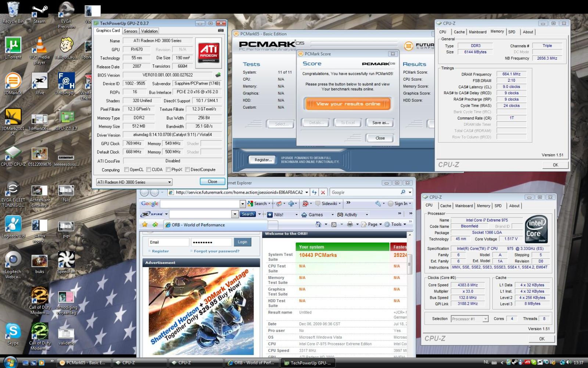Expand the IE Page menu
The height and width of the screenshot is (368, 588).
pos(372,224)
